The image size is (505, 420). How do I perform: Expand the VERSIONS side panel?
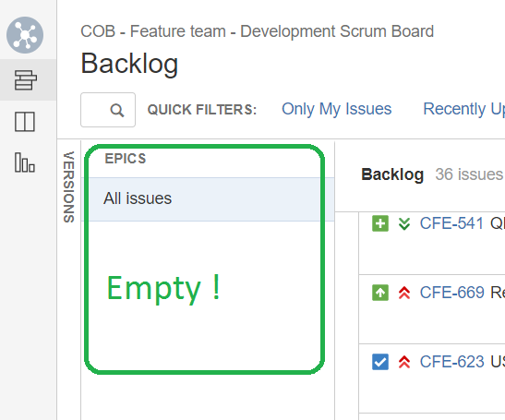(69, 186)
